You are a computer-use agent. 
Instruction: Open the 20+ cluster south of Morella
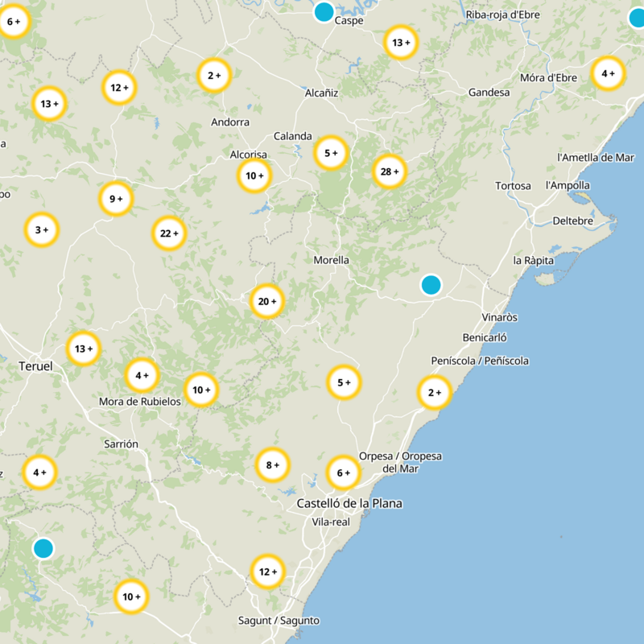[x=267, y=301]
